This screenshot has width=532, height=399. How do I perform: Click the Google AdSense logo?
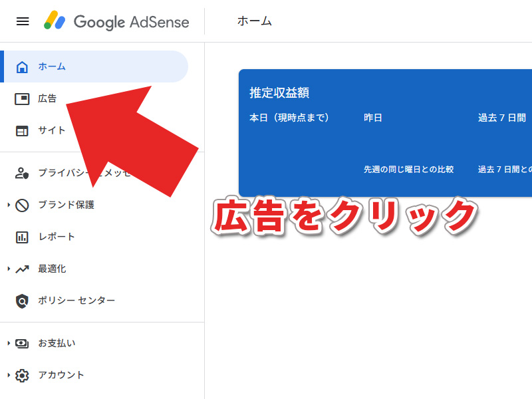(116, 21)
